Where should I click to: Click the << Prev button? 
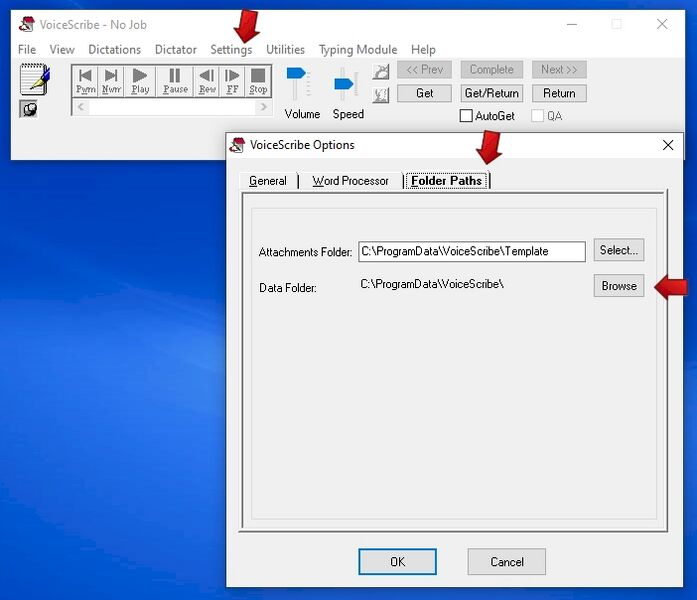424,70
